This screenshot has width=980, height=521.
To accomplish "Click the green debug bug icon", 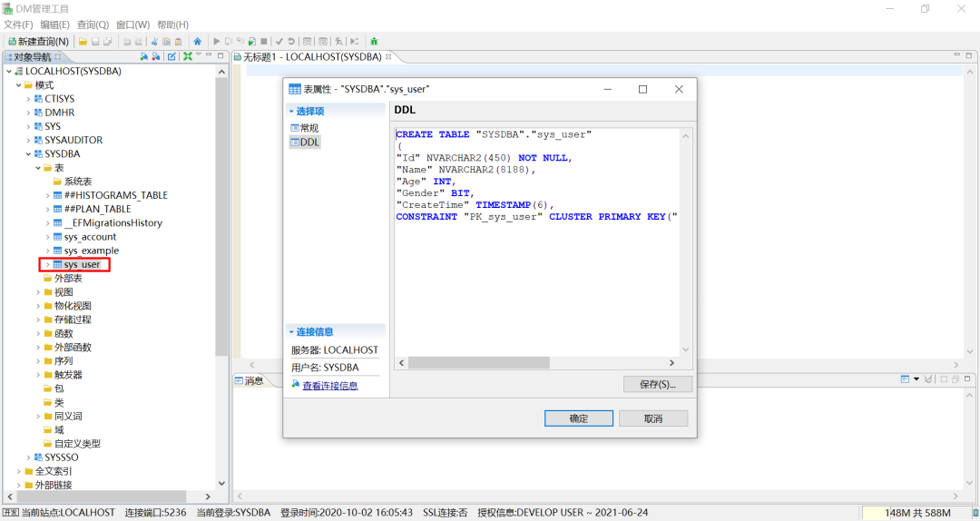I will pos(374,41).
